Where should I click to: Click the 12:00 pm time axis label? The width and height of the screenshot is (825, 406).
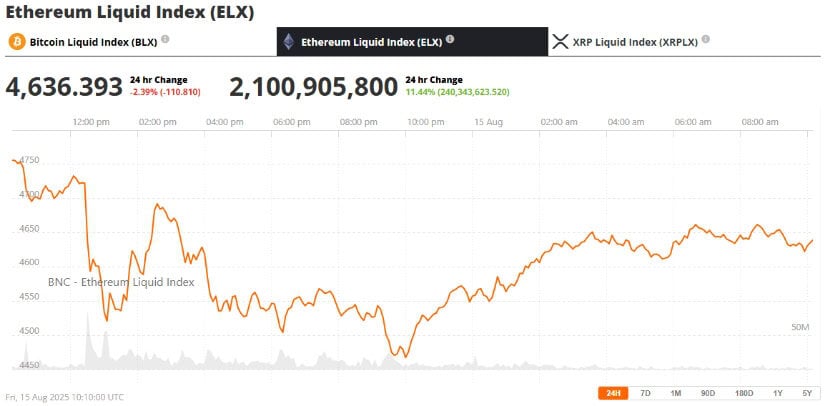click(91, 122)
